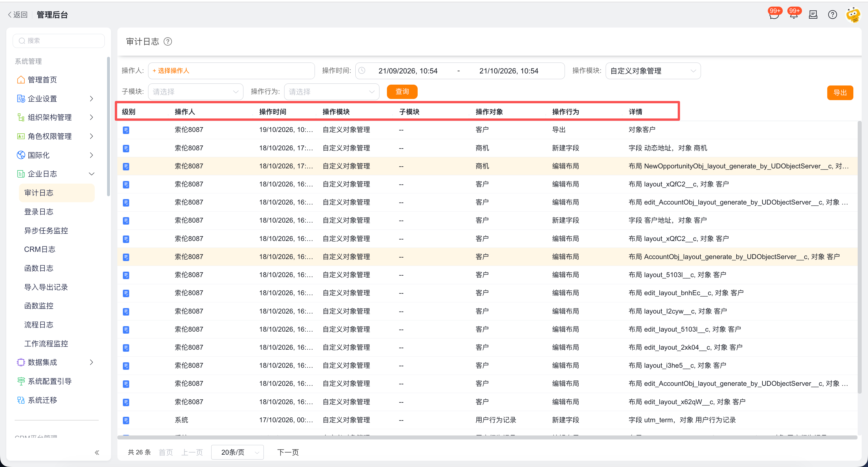Open the help question mark in header

tap(832, 14)
